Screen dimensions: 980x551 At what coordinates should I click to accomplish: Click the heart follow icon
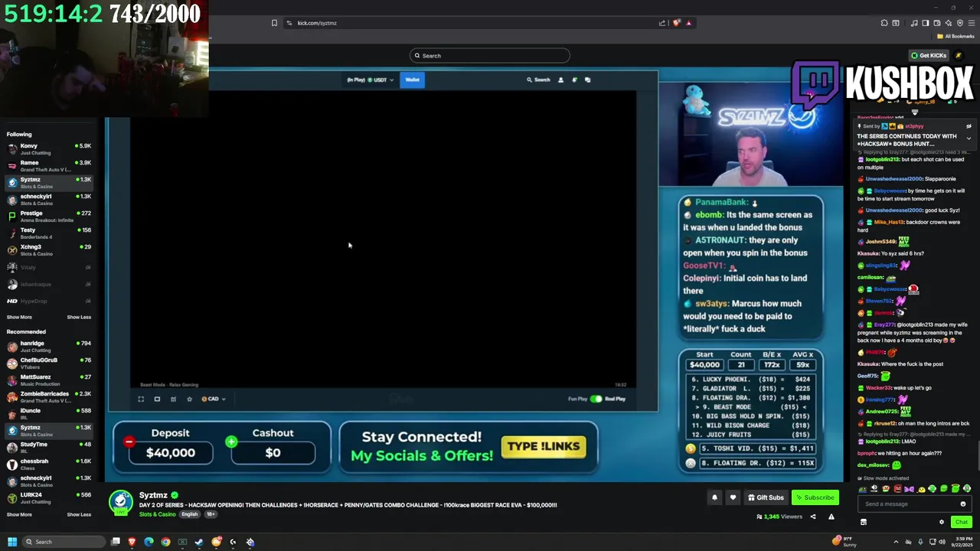click(733, 497)
